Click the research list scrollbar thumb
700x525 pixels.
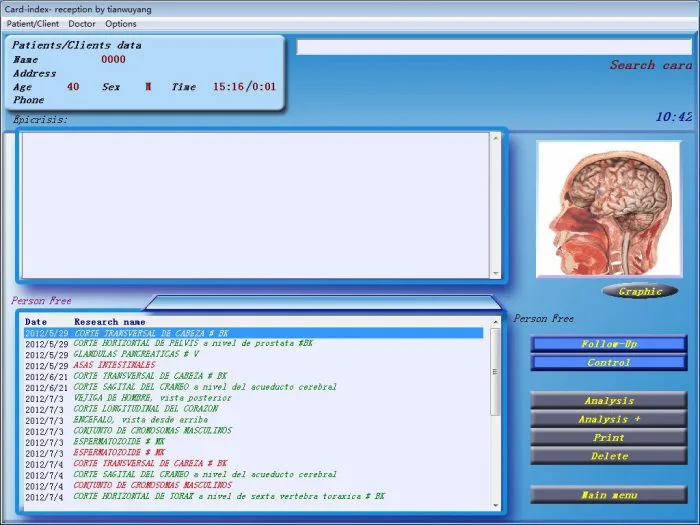[x=495, y=372]
